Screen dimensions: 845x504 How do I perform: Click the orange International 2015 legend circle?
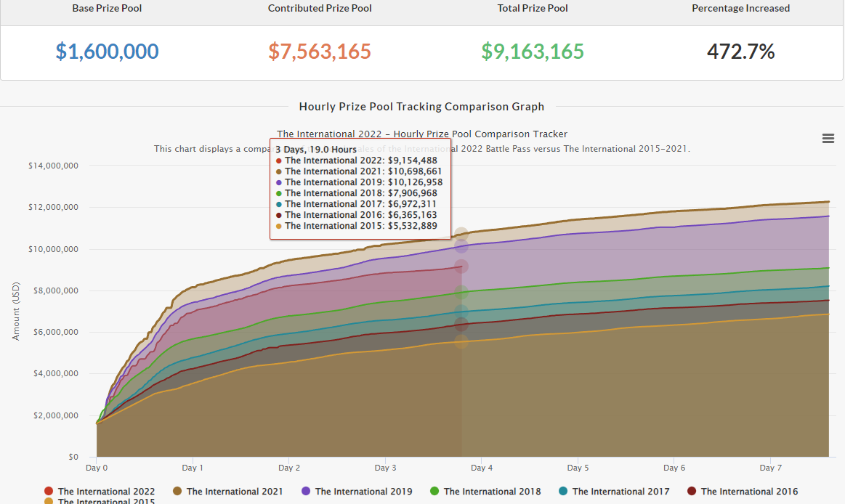click(49, 501)
